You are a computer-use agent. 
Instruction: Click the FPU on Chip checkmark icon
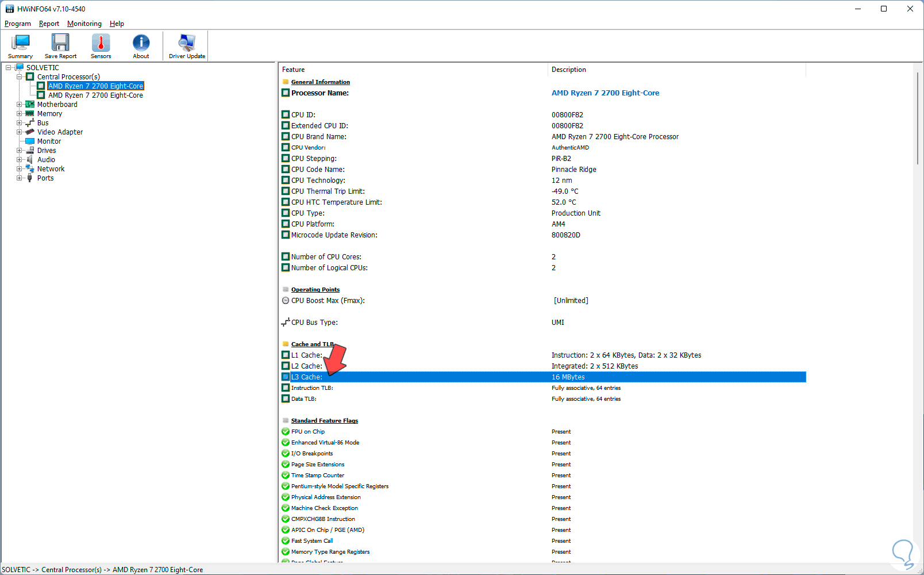coord(286,432)
